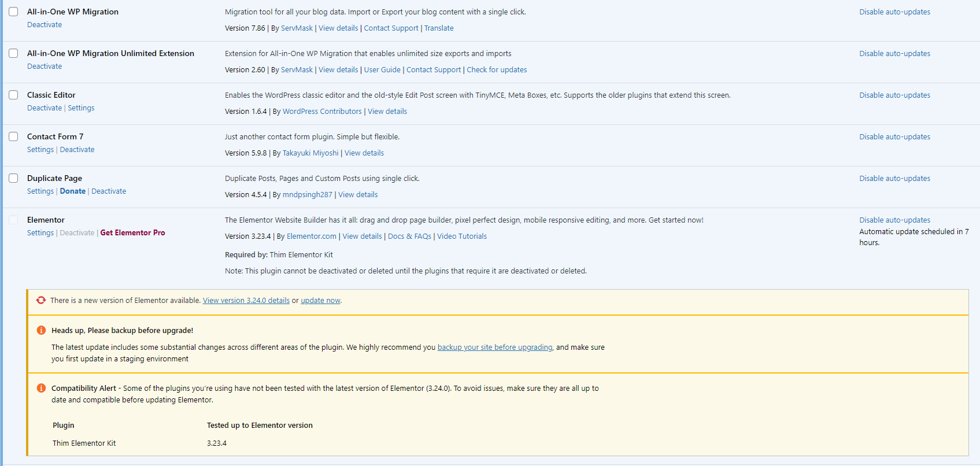This screenshot has height=466, width=980.
Task: Select the All-in-One WP Migration checkbox
Action: pyautogui.click(x=13, y=12)
